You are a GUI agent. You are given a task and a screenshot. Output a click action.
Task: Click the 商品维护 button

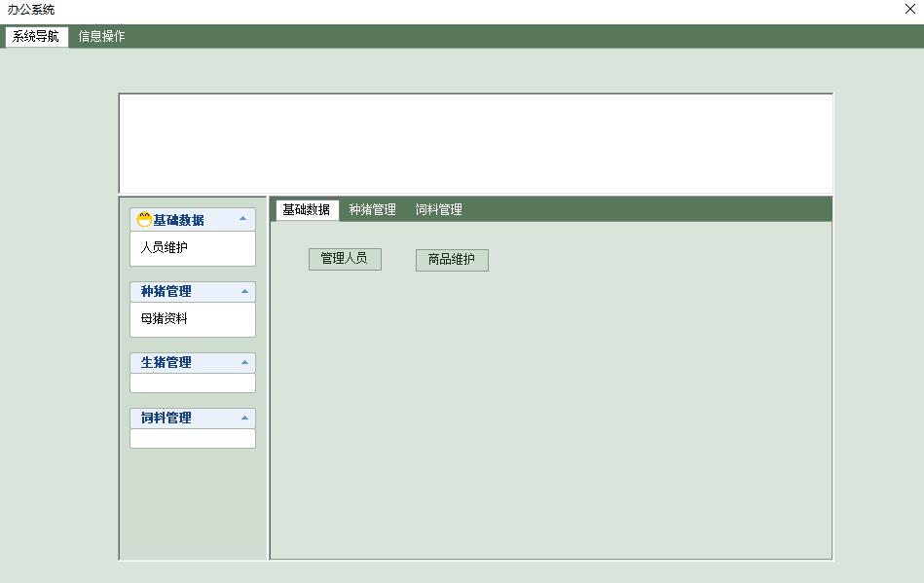(x=451, y=259)
